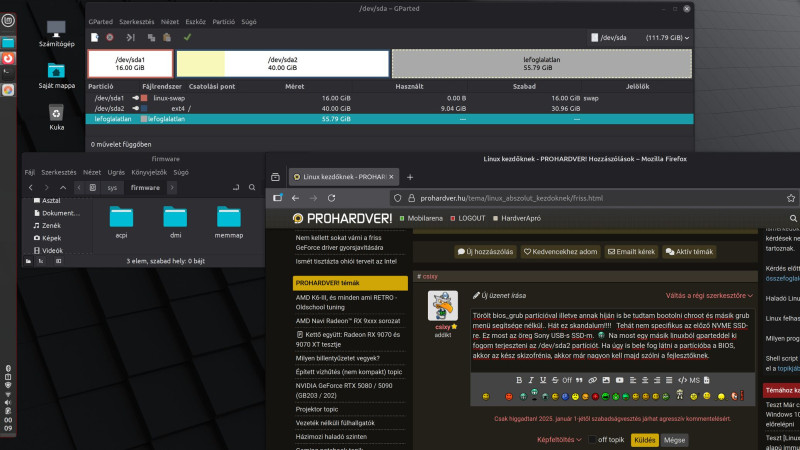800x450 pixels.
Task: Click the Új hozzászólás button
Action: (485, 252)
